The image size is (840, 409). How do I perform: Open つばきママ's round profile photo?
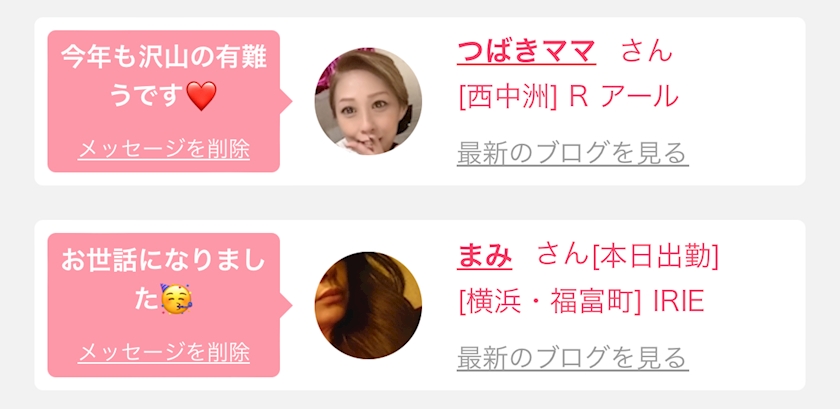click(x=368, y=101)
